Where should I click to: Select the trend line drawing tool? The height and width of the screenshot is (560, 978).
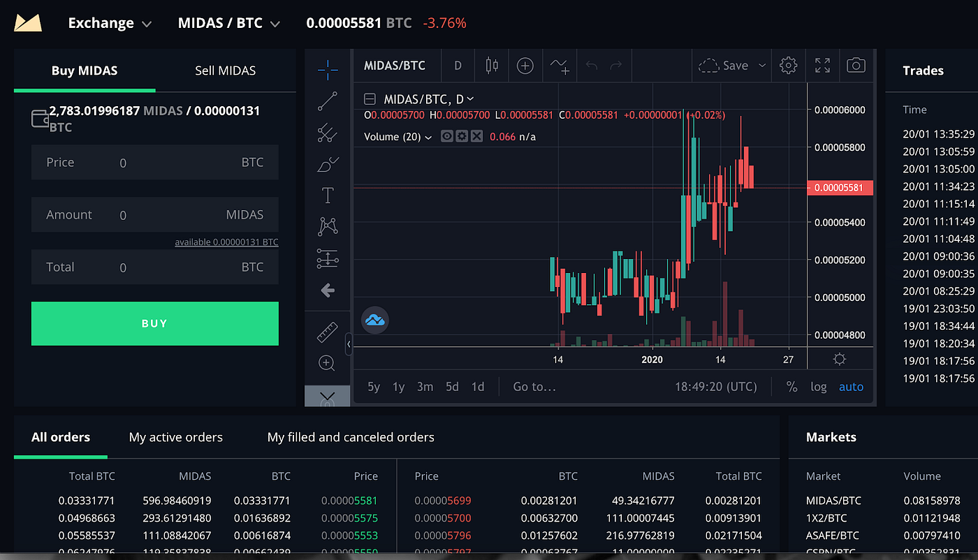[327, 101]
